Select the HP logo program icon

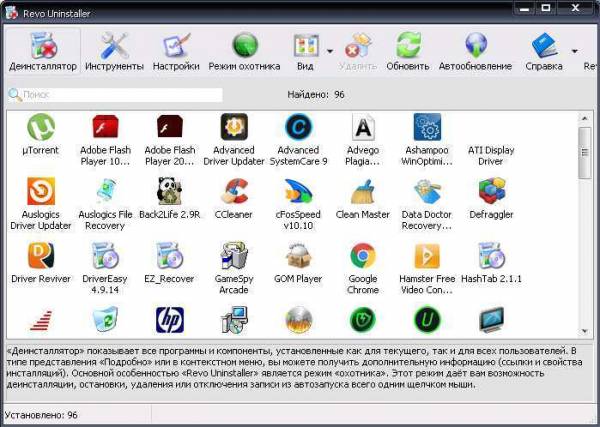pos(170,320)
